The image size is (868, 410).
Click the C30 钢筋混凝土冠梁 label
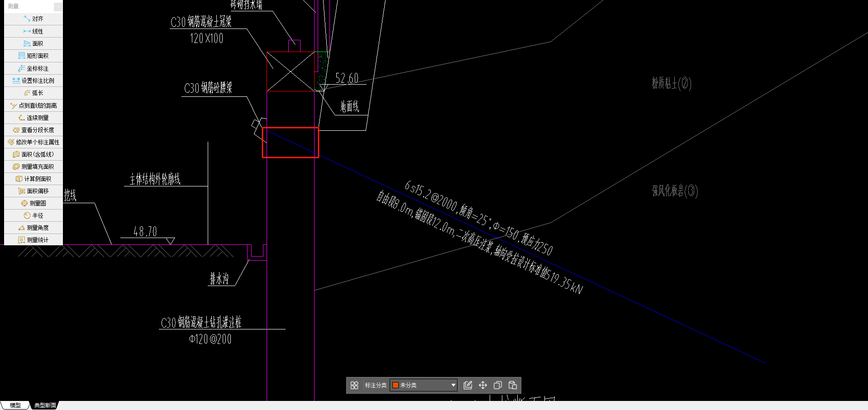(x=201, y=21)
